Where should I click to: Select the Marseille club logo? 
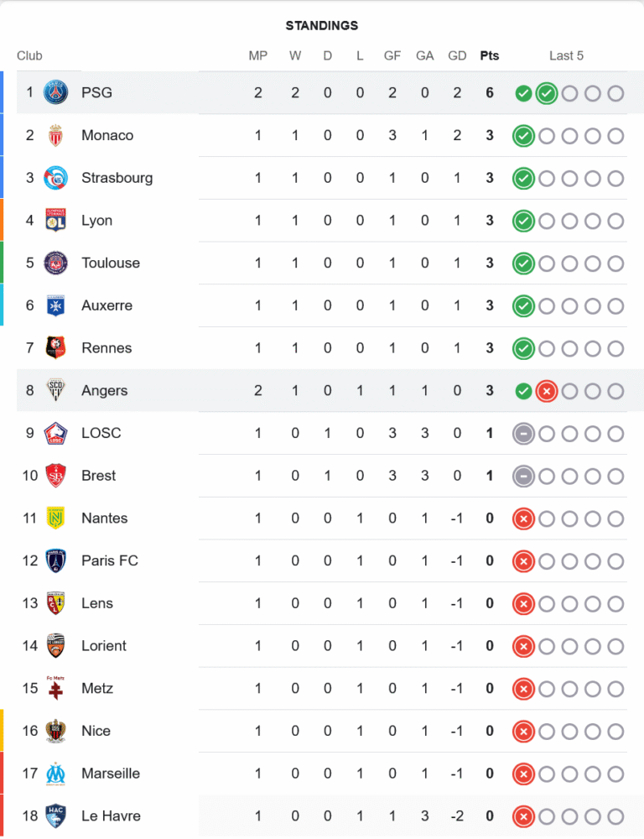[x=55, y=774]
